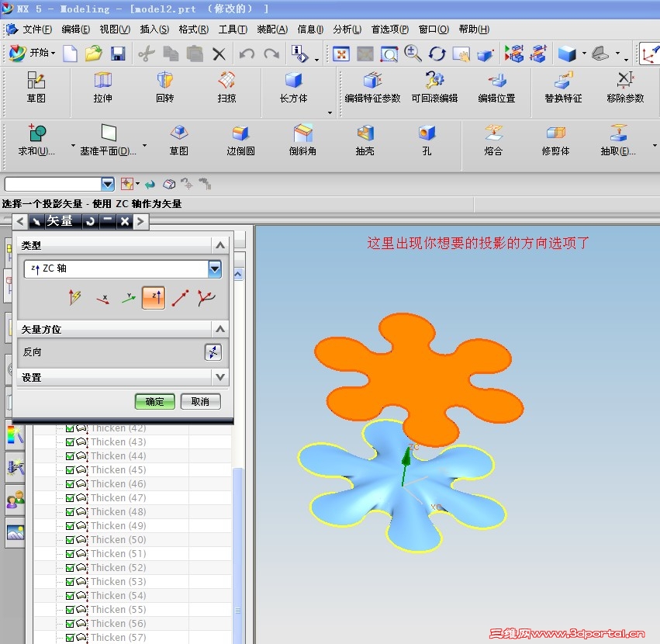Viewport: 660px width, 644px height.
Task: Click the vector dialog next arrow button
Action: (x=141, y=221)
